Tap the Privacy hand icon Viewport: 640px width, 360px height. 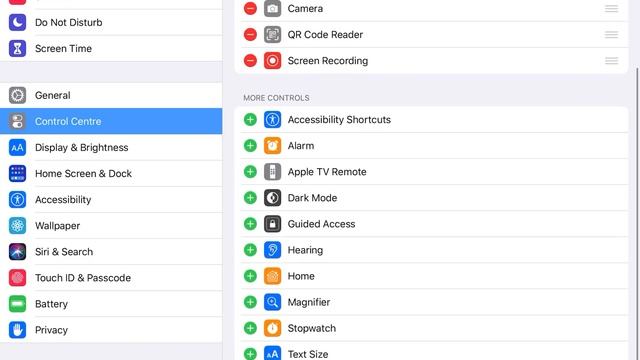[x=17, y=330]
